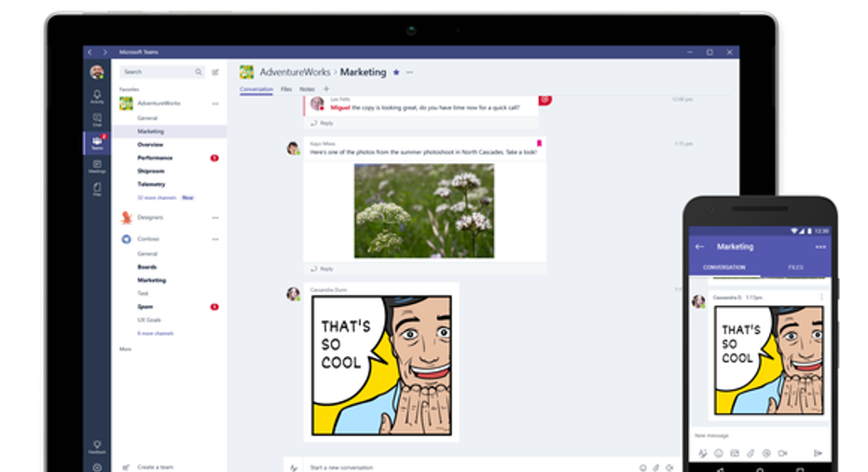The height and width of the screenshot is (472, 868).
Task: Tap the format text icon on phone
Action: 702,453
